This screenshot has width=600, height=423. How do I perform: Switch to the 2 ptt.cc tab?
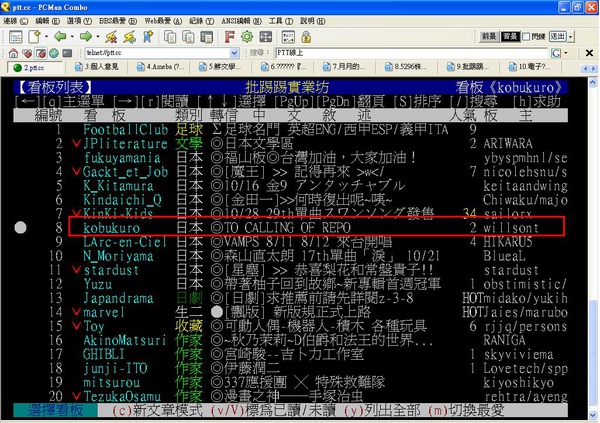click(34, 68)
